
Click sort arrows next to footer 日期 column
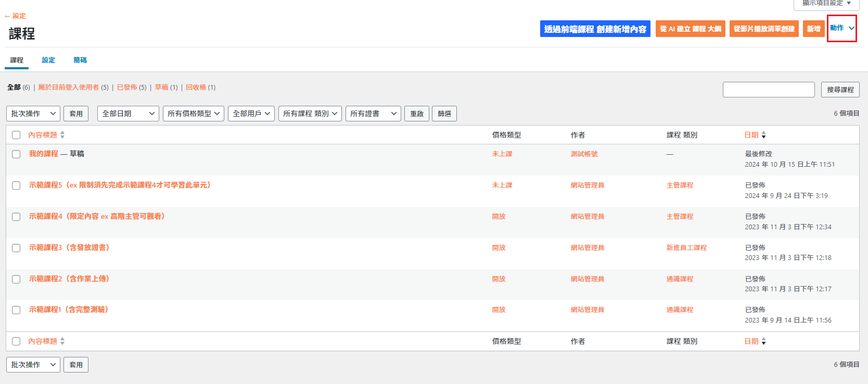[763, 341]
